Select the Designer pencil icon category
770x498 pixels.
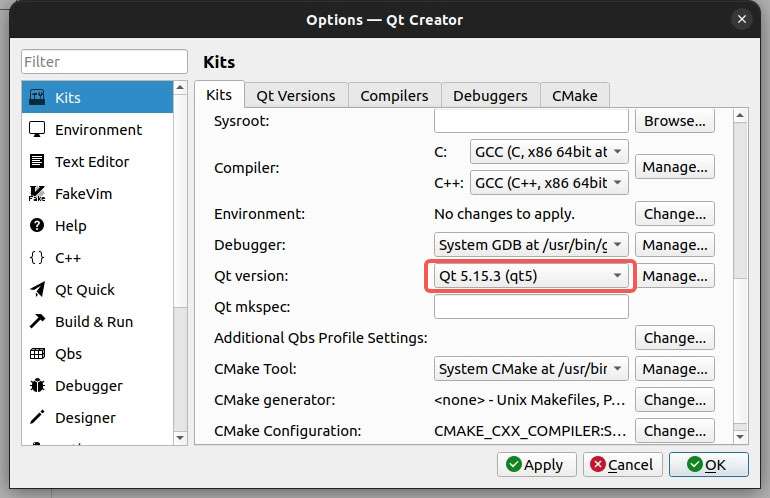37,418
